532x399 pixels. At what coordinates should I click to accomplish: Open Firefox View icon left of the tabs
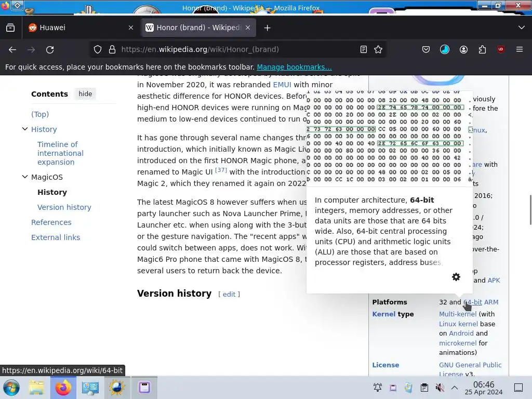click(10, 28)
